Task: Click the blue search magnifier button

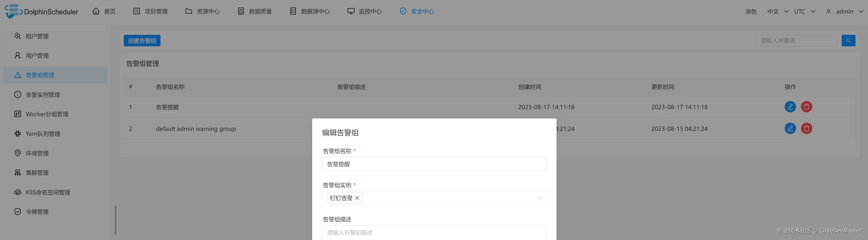Action: point(849,40)
